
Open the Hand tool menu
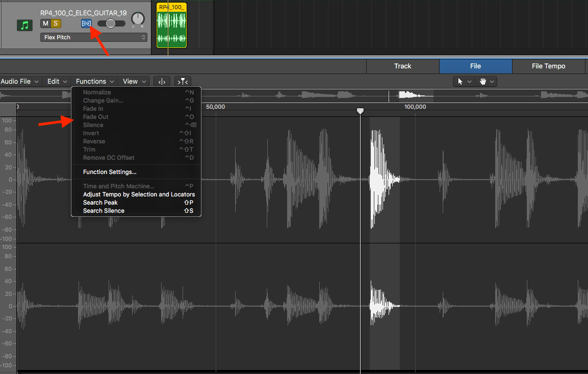coord(487,82)
